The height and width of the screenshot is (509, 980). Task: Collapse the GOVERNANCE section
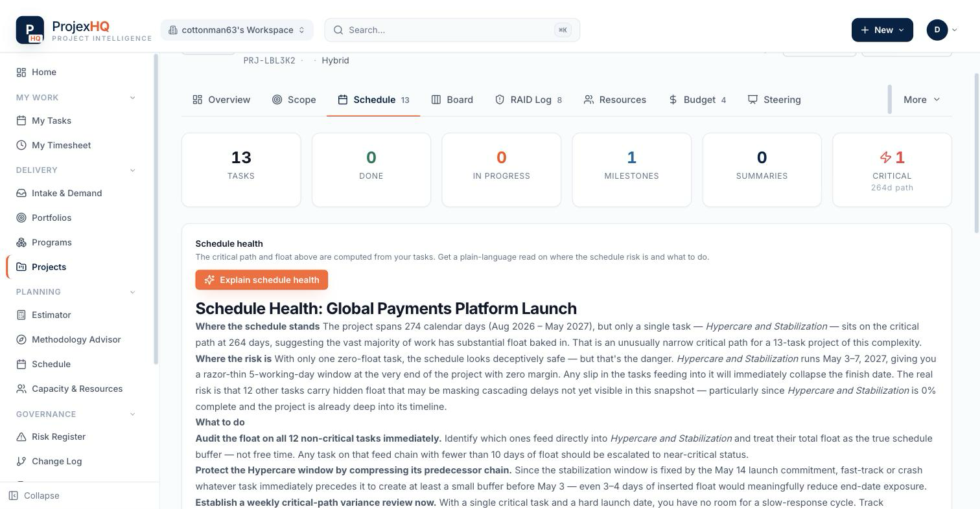click(x=133, y=414)
